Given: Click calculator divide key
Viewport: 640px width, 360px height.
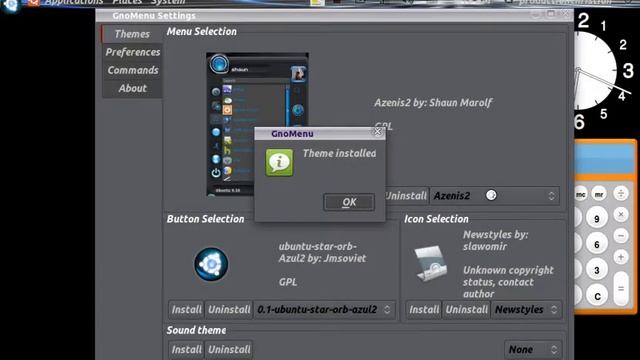Looking at the screenshot, I should point(621,193).
